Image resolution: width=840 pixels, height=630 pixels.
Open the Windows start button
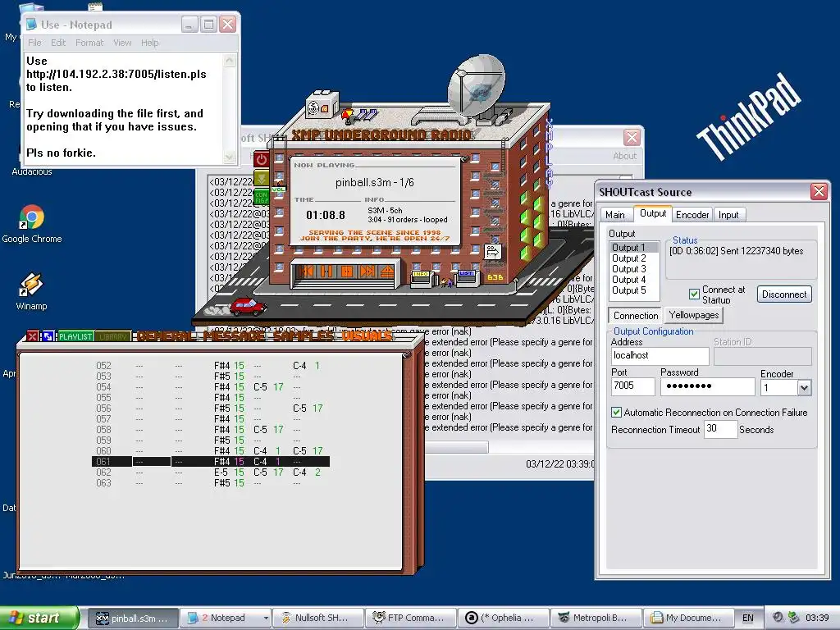pos(39,618)
